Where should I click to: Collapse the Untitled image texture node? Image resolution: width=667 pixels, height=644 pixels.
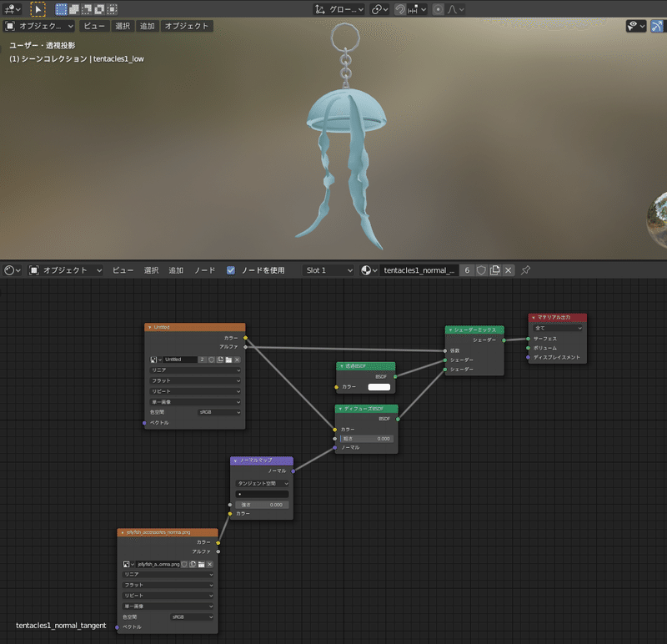(150, 327)
